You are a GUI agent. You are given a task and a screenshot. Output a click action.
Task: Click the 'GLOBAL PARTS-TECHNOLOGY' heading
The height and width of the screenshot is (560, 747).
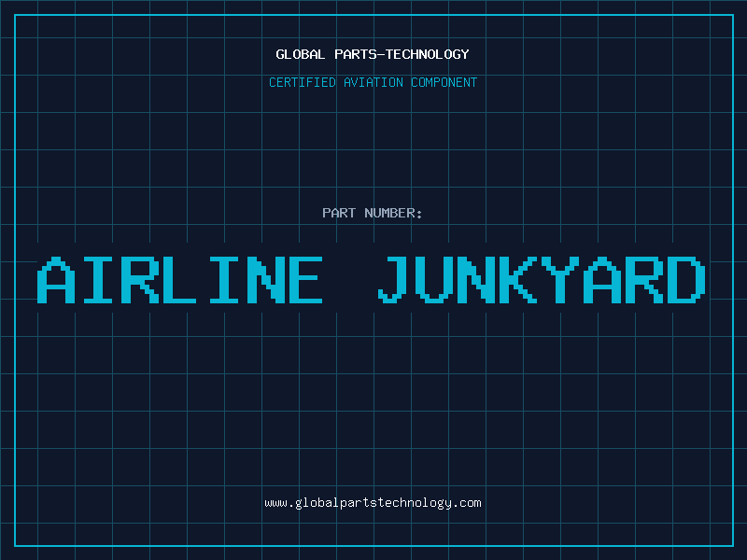[x=373, y=54]
